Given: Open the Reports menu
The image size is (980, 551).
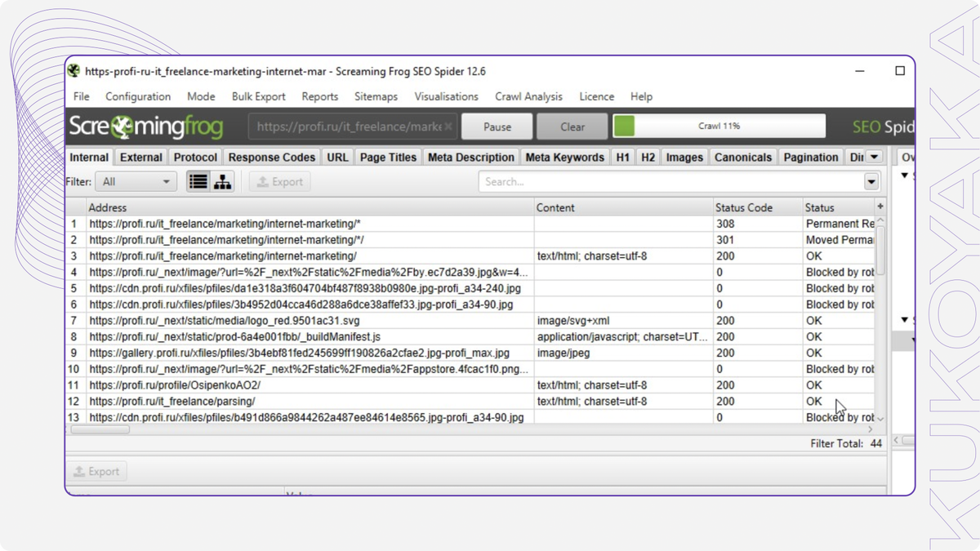Looking at the screenshot, I should (x=320, y=96).
